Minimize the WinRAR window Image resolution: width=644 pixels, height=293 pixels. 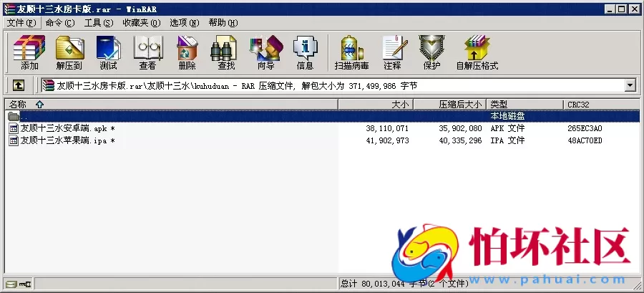(610, 9)
